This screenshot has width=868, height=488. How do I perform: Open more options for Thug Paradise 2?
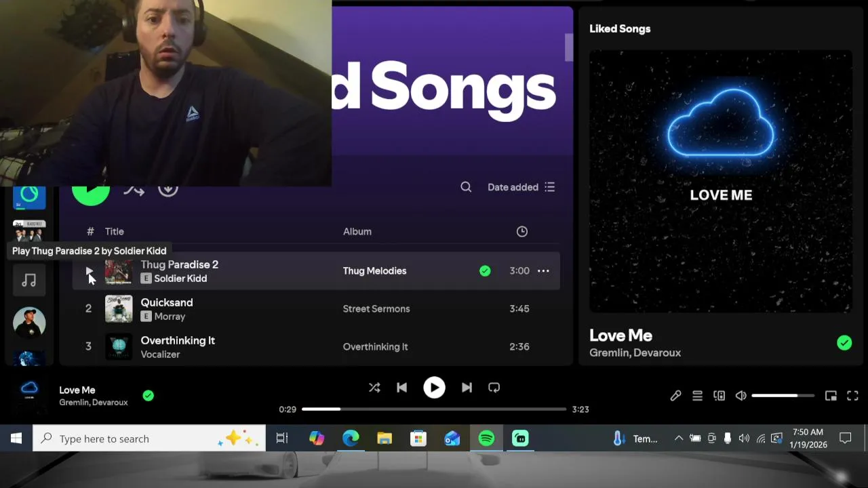pos(543,270)
